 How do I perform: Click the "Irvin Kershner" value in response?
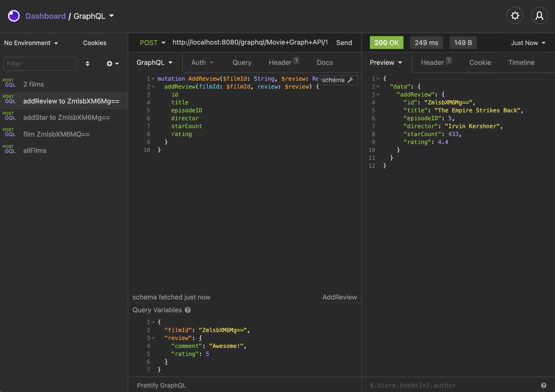(x=472, y=126)
